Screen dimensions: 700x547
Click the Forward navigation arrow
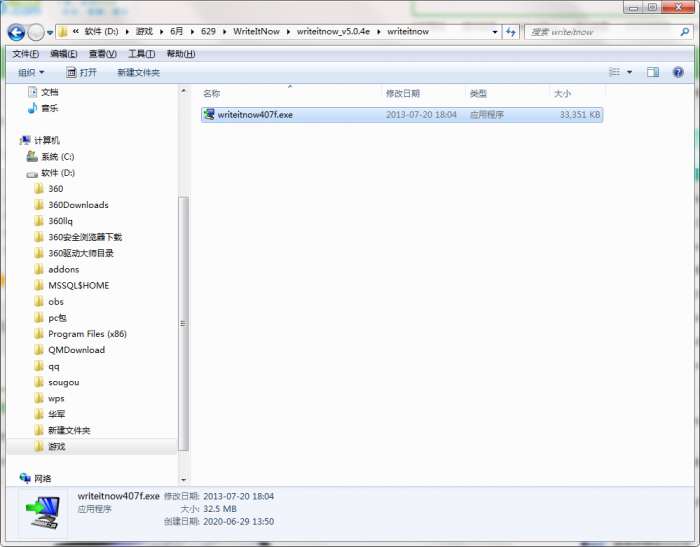(x=36, y=32)
